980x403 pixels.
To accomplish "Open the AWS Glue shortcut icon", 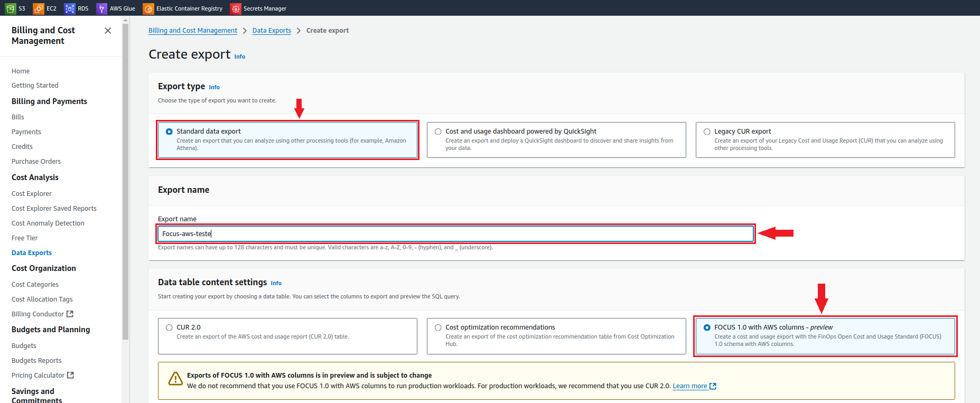I will pyautogui.click(x=101, y=8).
